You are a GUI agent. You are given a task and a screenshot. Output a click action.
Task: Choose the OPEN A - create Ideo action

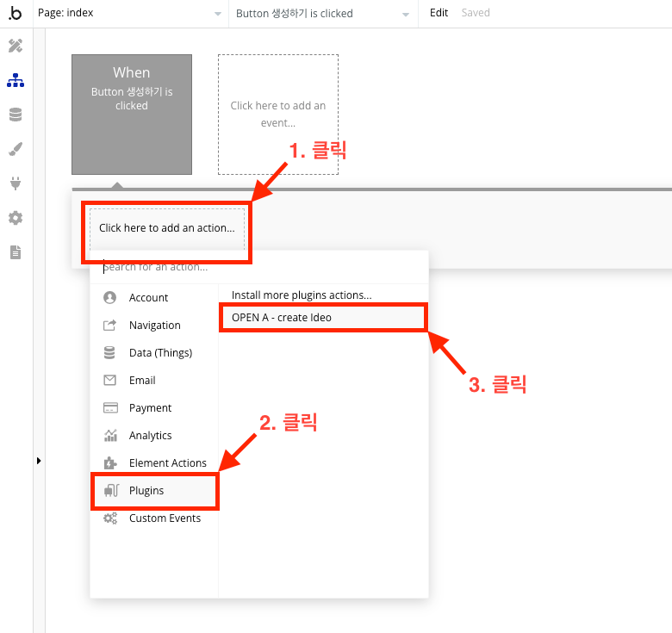coord(324,317)
